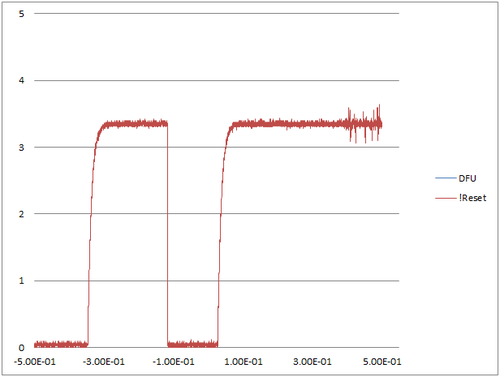Click the y-axis label 0
This screenshot has width=500, height=377.
pos(22,348)
